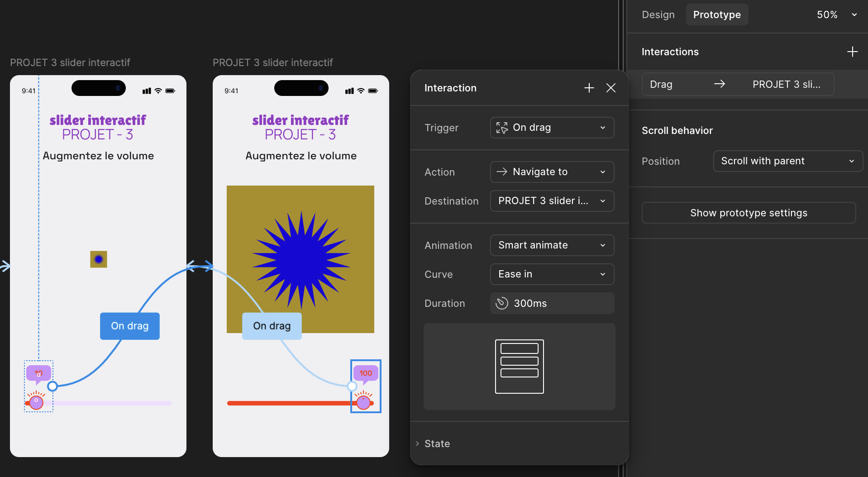
Task: Open the Trigger dropdown set to On drag
Action: pyautogui.click(x=552, y=128)
